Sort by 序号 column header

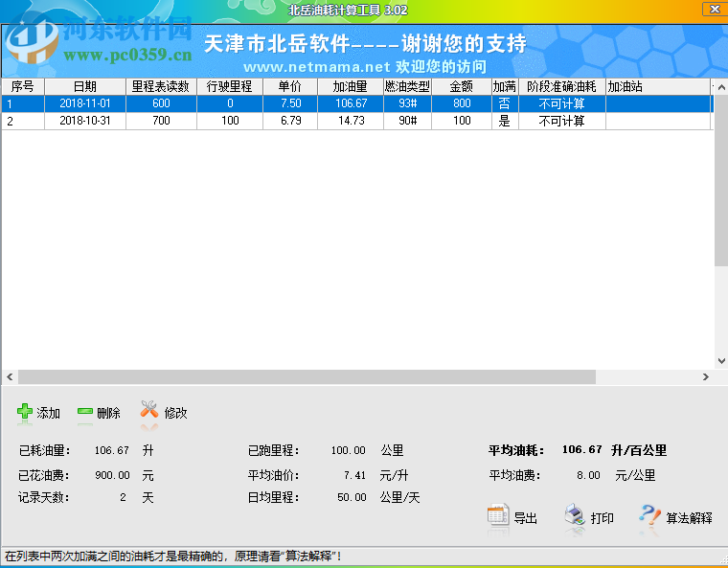coord(23,86)
